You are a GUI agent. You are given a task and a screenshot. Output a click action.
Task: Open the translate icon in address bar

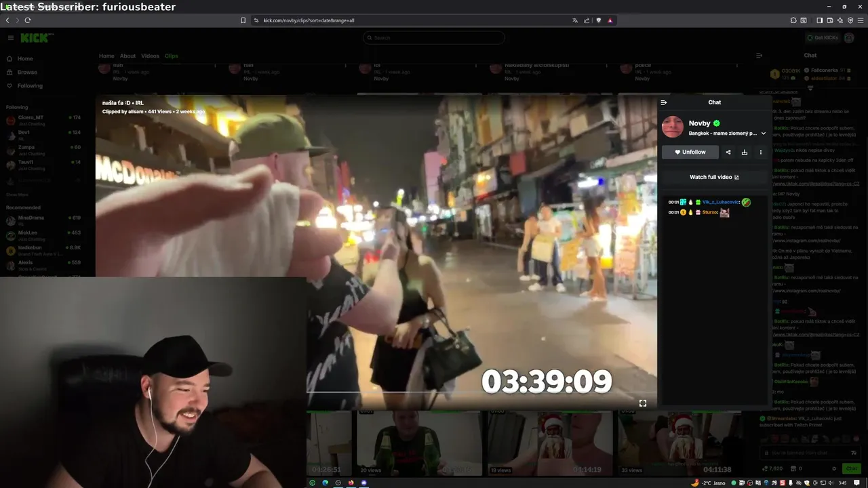575,20
